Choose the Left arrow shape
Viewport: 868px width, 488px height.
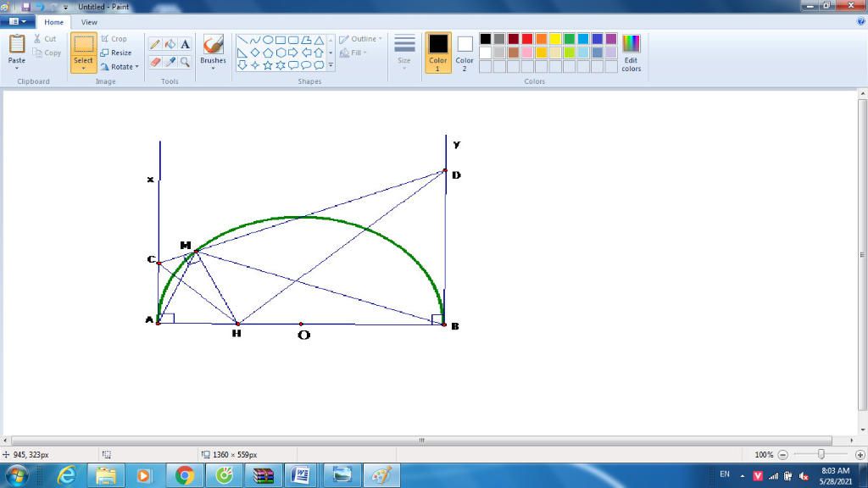306,53
